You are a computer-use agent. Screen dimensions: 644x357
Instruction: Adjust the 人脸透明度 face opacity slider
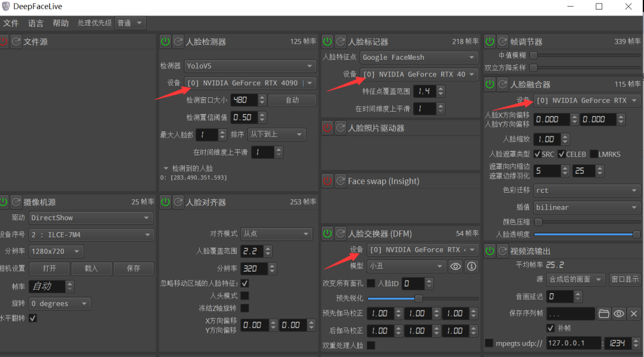point(587,235)
